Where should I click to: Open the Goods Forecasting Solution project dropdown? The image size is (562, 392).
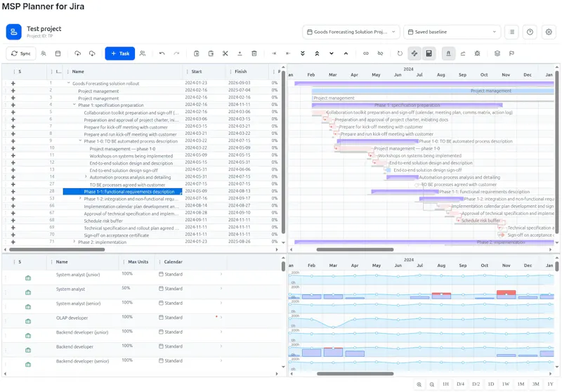[351, 32]
